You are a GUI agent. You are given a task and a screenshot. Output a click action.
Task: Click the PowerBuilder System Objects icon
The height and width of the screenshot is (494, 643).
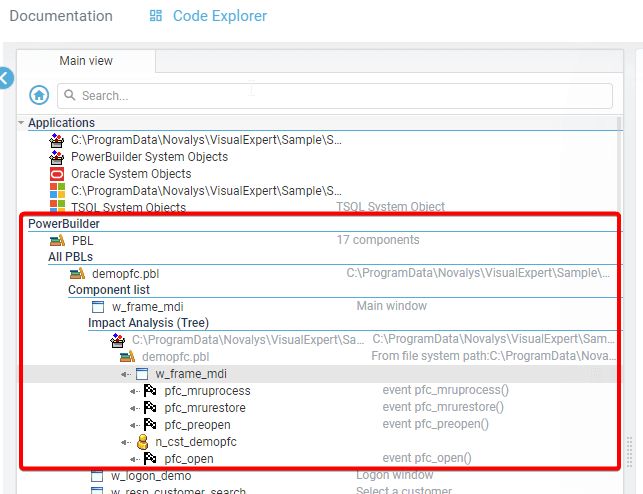(x=57, y=157)
